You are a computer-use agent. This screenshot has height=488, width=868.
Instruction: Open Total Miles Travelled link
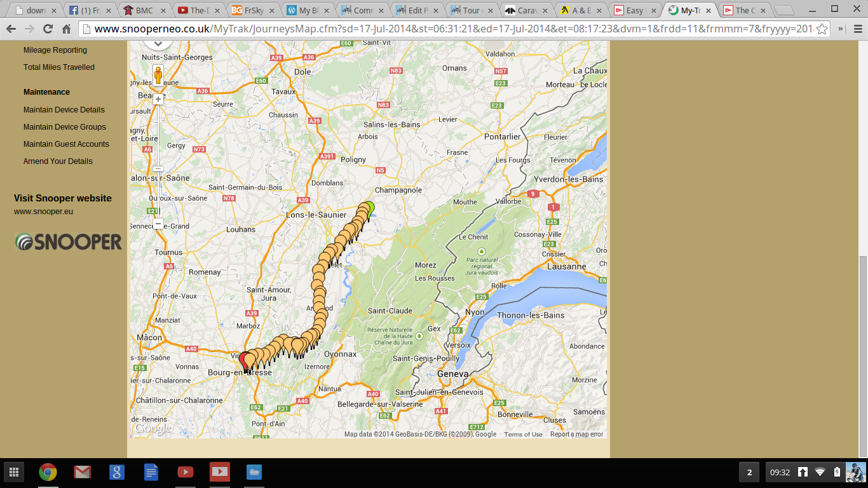coord(59,67)
